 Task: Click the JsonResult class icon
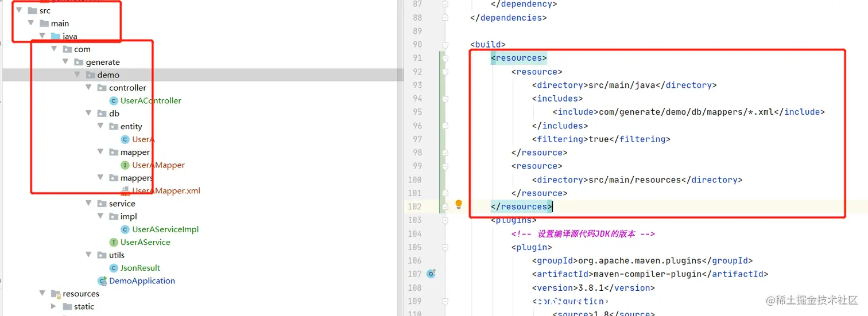coord(114,268)
